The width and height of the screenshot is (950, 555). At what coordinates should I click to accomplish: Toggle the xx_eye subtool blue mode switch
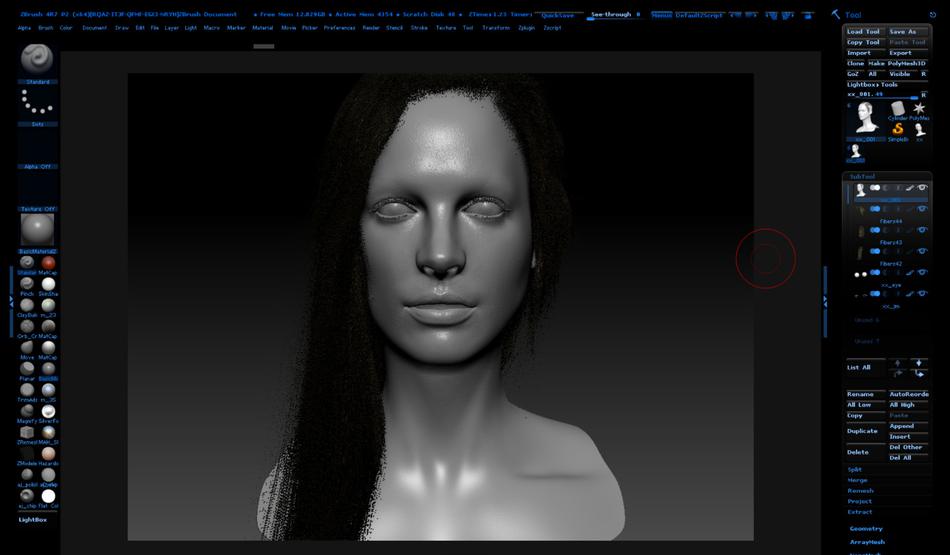tap(875, 273)
